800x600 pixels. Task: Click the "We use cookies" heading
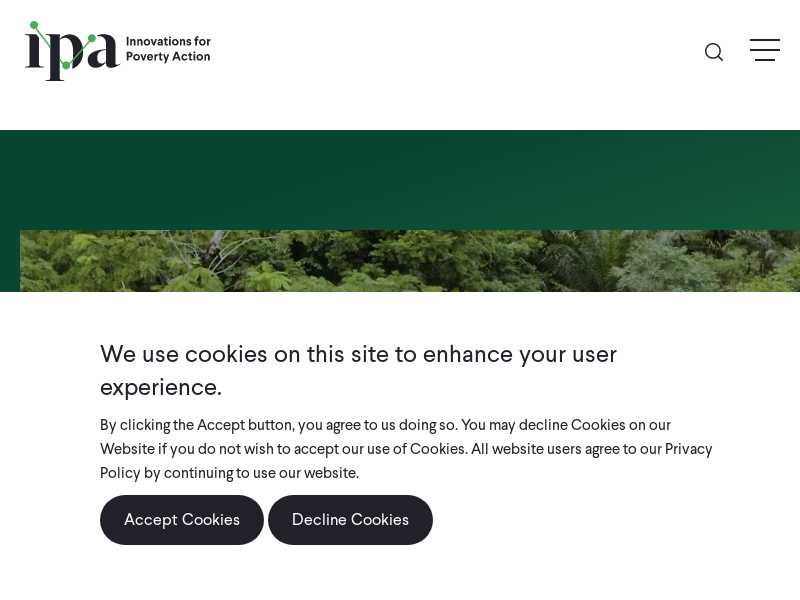tap(358, 355)
